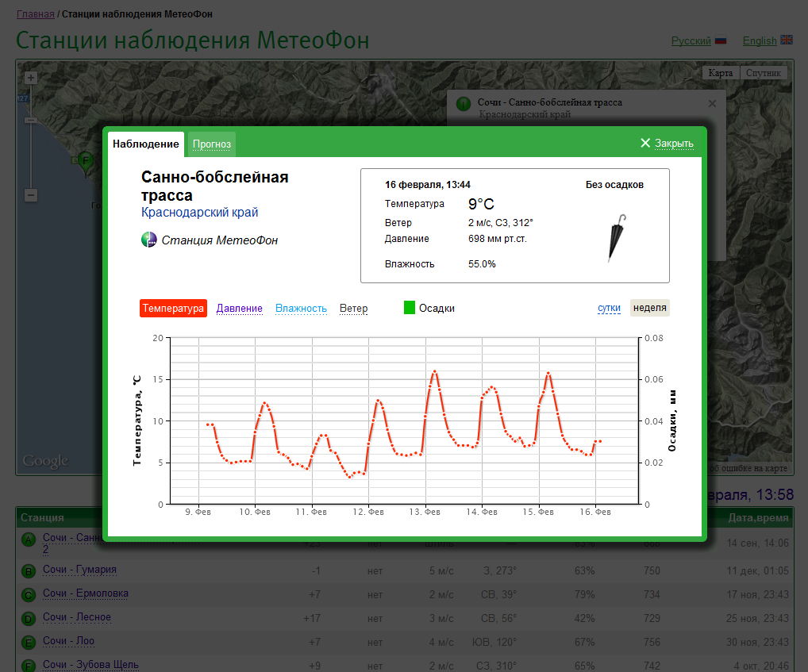Click the Без осадков label

pos(614,184)
